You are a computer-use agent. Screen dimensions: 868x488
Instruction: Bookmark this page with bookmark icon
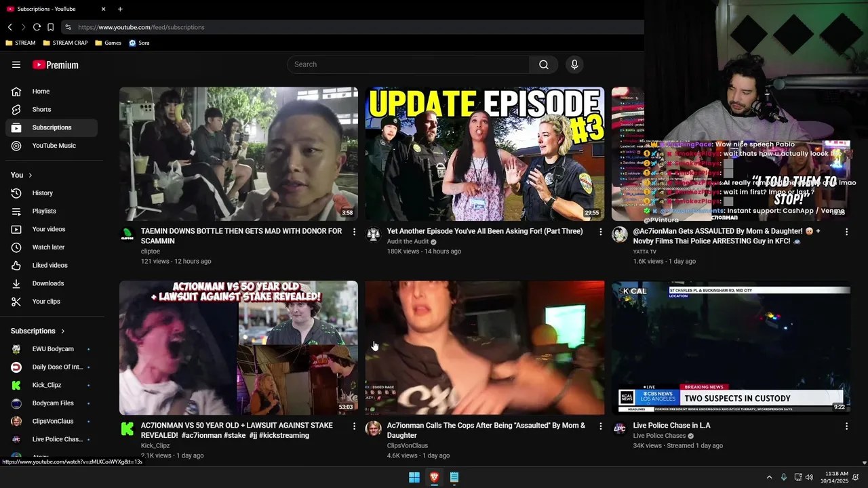[50, 27]
